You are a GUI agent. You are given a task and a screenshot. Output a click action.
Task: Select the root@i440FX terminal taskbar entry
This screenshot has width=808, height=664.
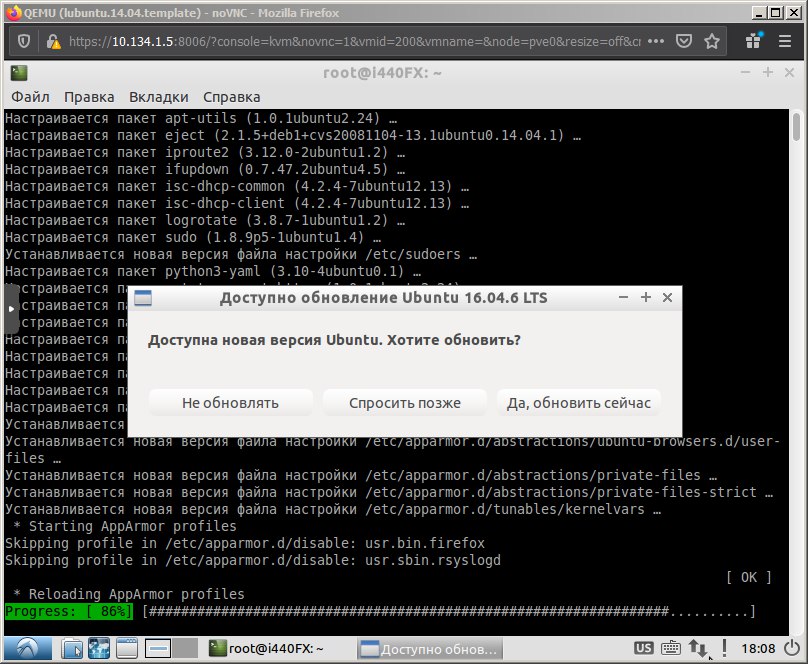[x=266, y=649]
